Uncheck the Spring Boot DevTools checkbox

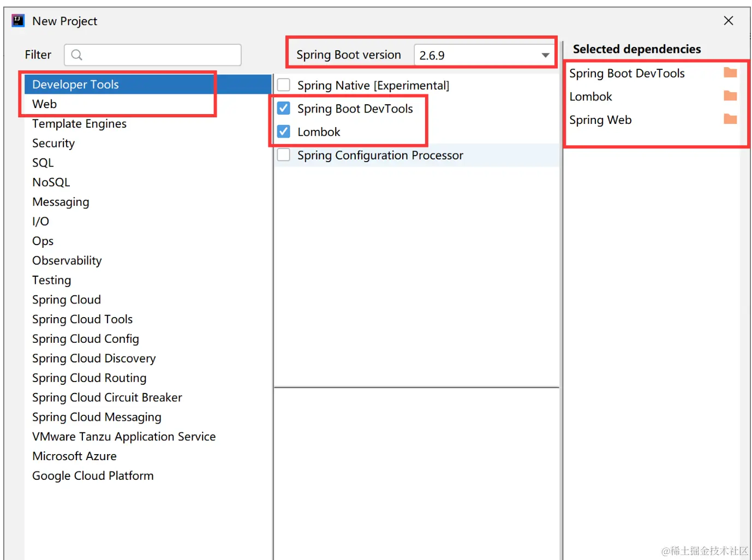284,108
